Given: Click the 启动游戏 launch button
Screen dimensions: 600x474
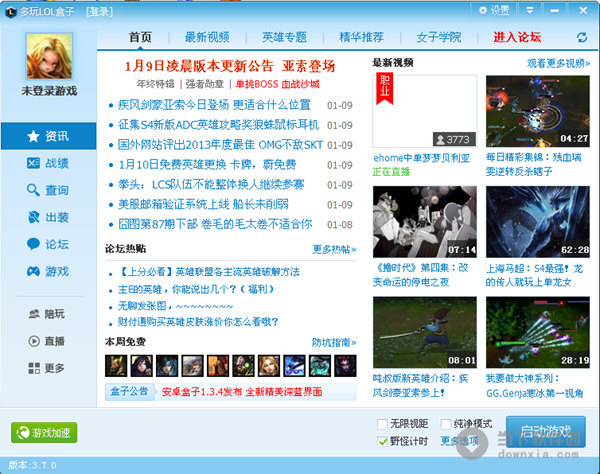Looking at the screenshot, I should click(546, 432).
